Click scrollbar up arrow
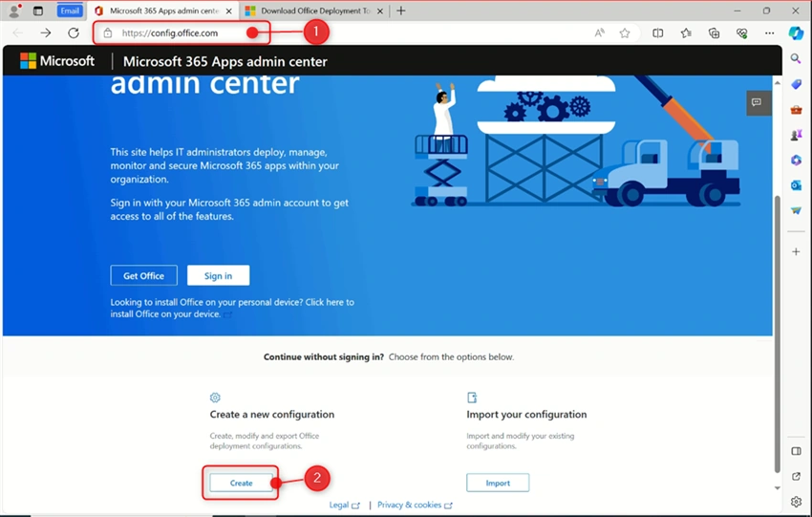This screenshot has width=812, height=517. (x=777, y=82)
